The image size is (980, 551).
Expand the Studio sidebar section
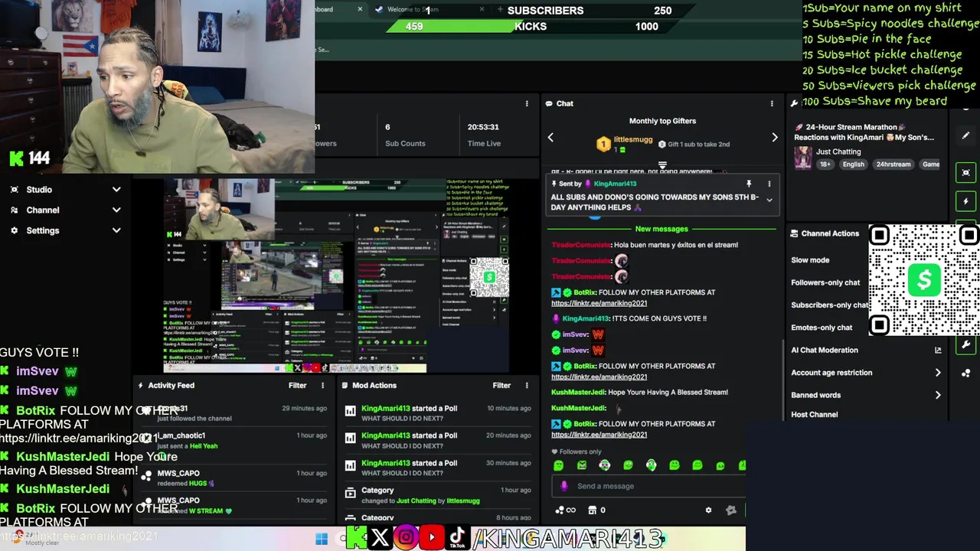(x=116, y=190)
